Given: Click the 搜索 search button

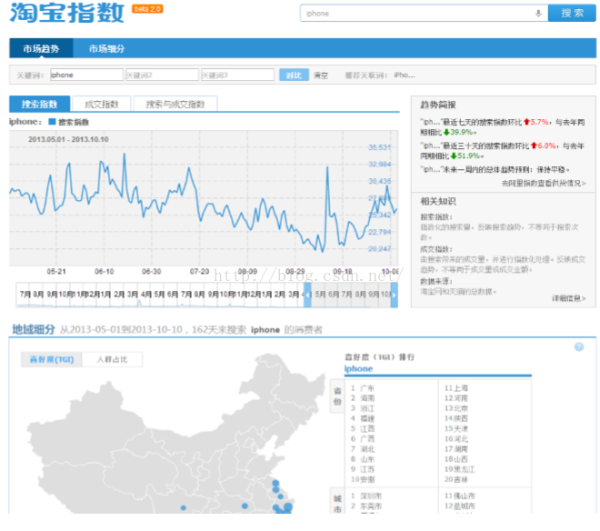Looking at the screenshot, I should click(571, 13).
